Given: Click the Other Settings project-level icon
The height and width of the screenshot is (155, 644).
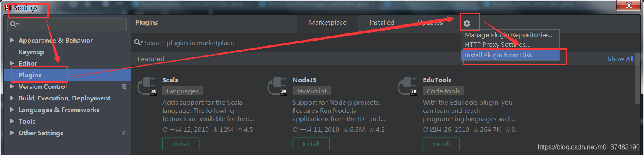Looking at the screenshot, I should (x=124, y=133).
